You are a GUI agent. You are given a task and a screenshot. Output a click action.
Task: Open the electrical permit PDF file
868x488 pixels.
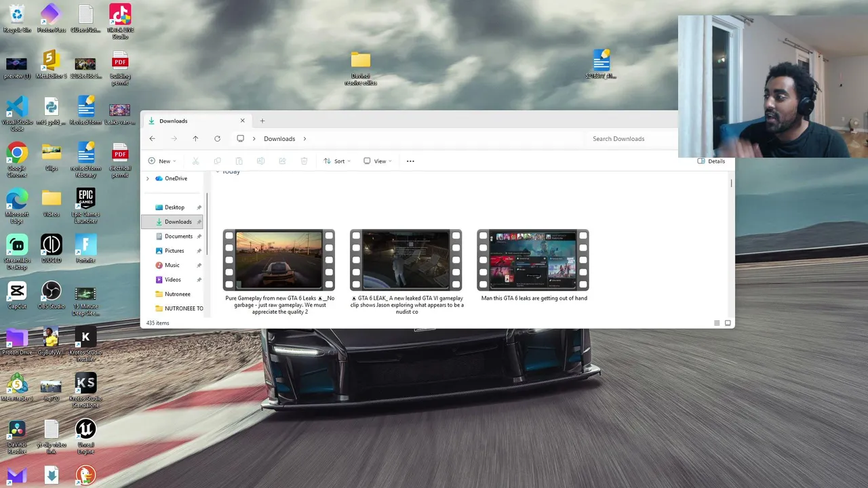click(120, 159)
